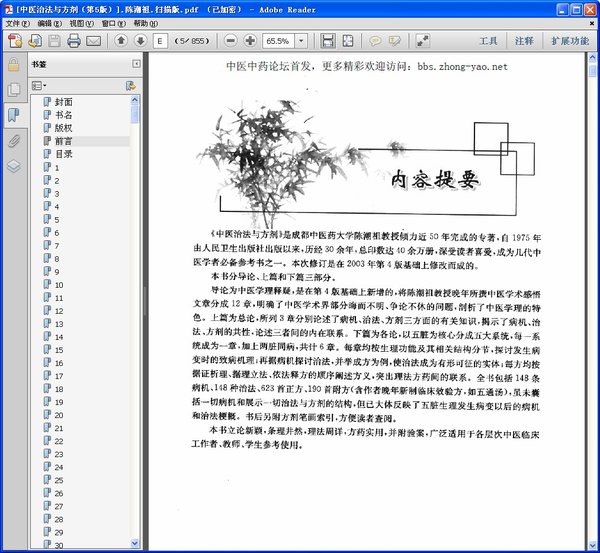Jump to bookmark 27
Screen dimensions: 600x553
click(59, 506)
